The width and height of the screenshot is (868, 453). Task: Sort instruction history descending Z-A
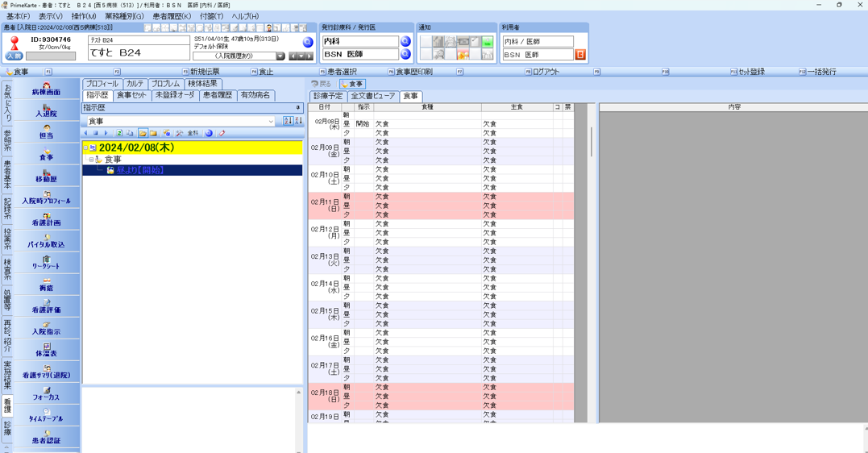pyautogui.click(x=298, y=121)
